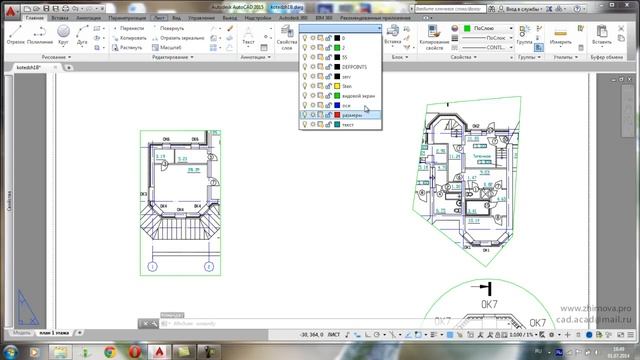This screenshot has width=640, height=360.
Task: Open the object color ПоСлою dropdown
Action: 488,28
